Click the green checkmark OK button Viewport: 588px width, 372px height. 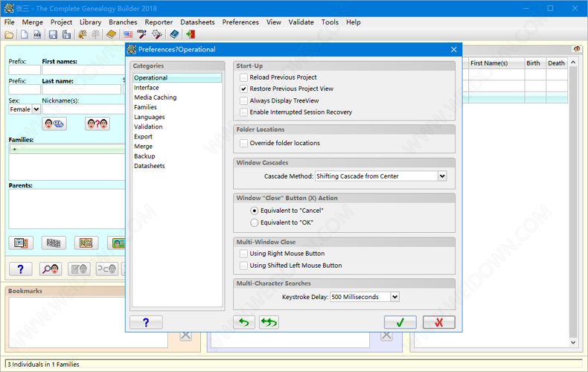pos(400,322)
